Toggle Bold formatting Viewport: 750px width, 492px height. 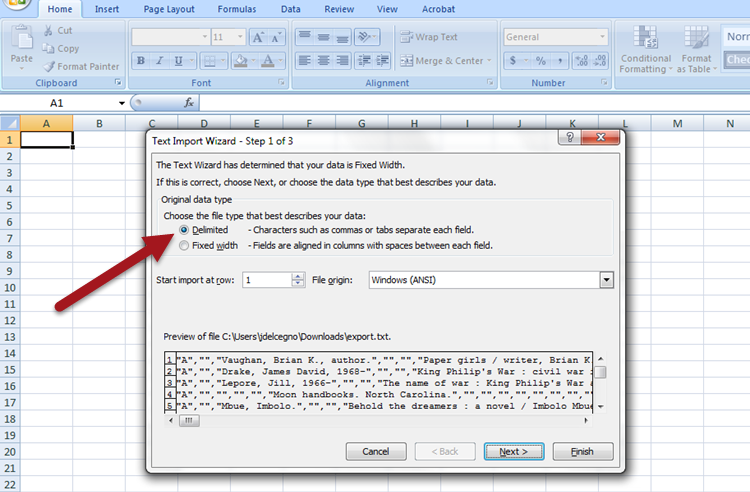(141, 61)
